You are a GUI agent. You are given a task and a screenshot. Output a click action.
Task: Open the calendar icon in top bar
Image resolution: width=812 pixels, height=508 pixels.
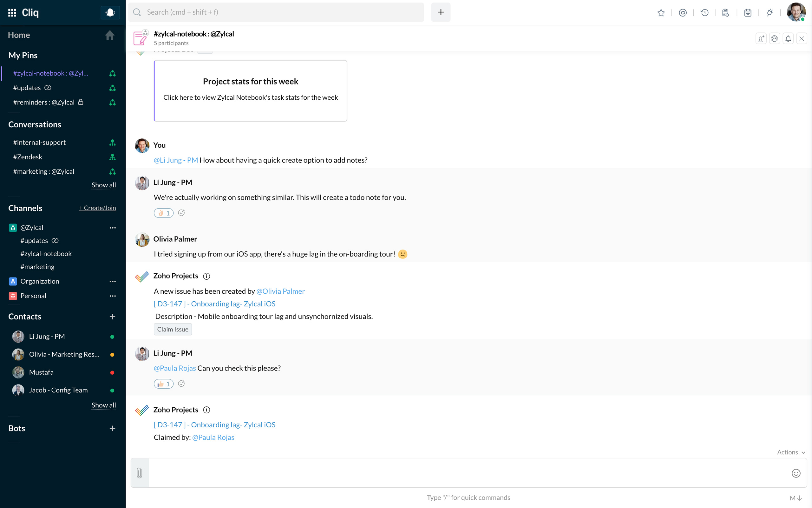tap(748, 13)
